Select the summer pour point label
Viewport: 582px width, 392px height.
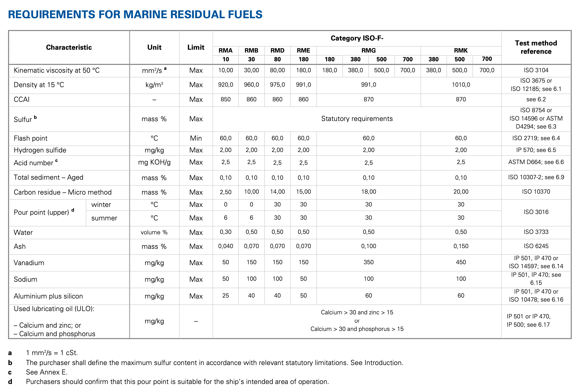point(104,218)
